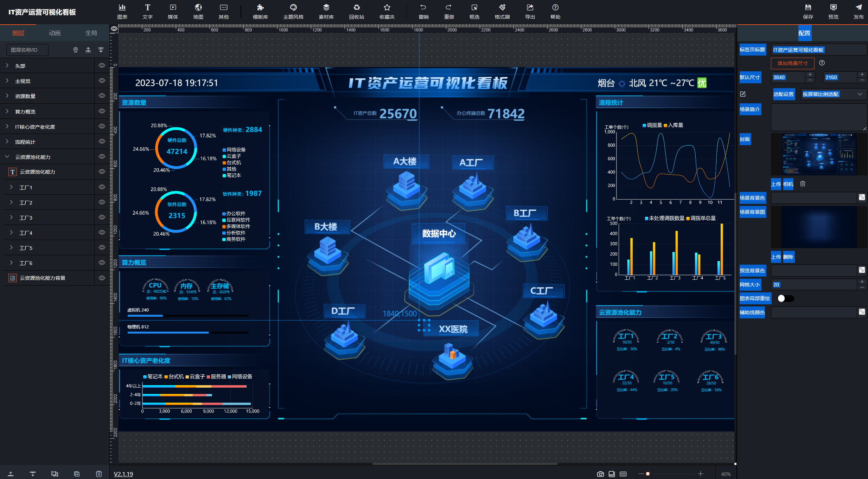Viewport: 868px width, 479px height.
Task: Collapse the 云资源池化能力 layer group
Action: [x=7, y=157]
